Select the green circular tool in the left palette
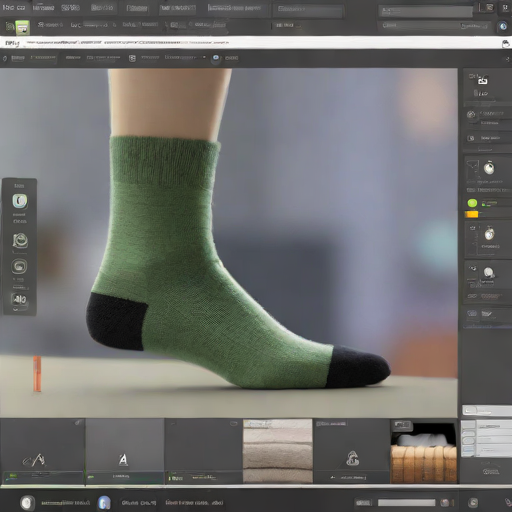512x512 pixels. click(x=20, y=240)
